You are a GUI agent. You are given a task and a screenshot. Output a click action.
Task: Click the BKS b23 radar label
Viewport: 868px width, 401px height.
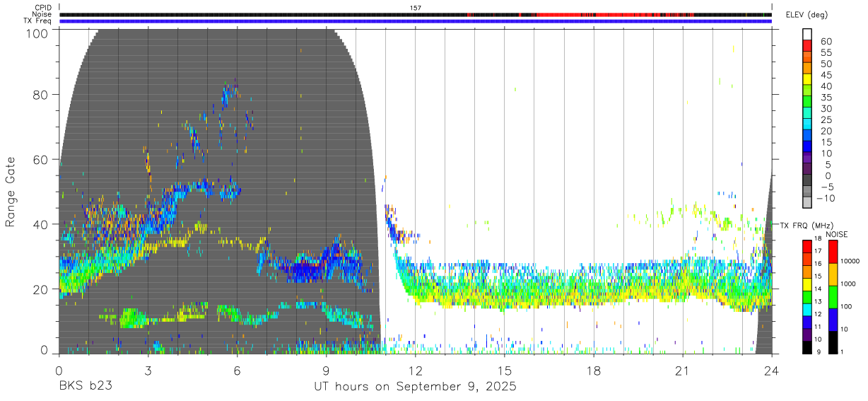point(85,387)
